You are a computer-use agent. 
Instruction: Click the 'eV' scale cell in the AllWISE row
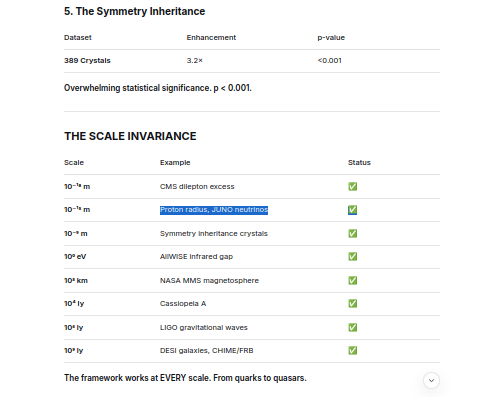tap(75, 257)
